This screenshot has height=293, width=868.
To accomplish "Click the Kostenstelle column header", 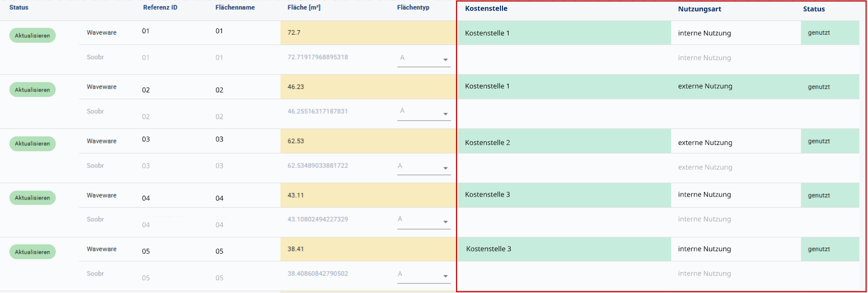I will (x=486, y=9).
